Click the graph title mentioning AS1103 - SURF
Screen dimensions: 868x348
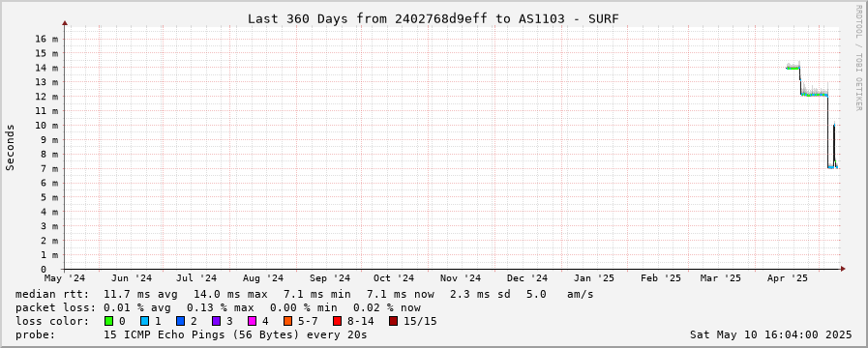433,18
